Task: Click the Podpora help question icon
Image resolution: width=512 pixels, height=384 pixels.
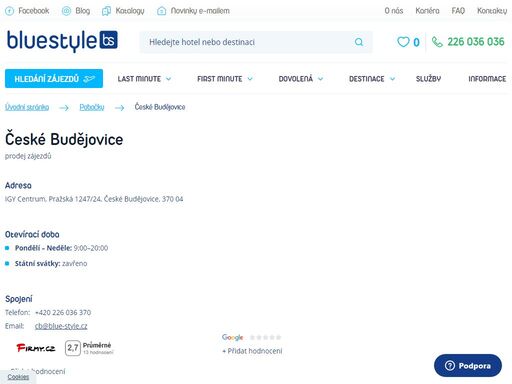Action: 449,366
